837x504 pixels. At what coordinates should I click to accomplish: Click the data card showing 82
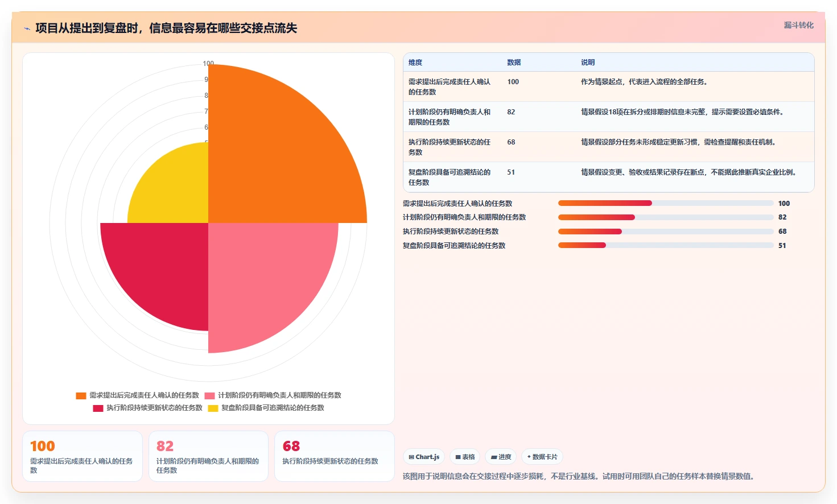(x=208, y=456)
